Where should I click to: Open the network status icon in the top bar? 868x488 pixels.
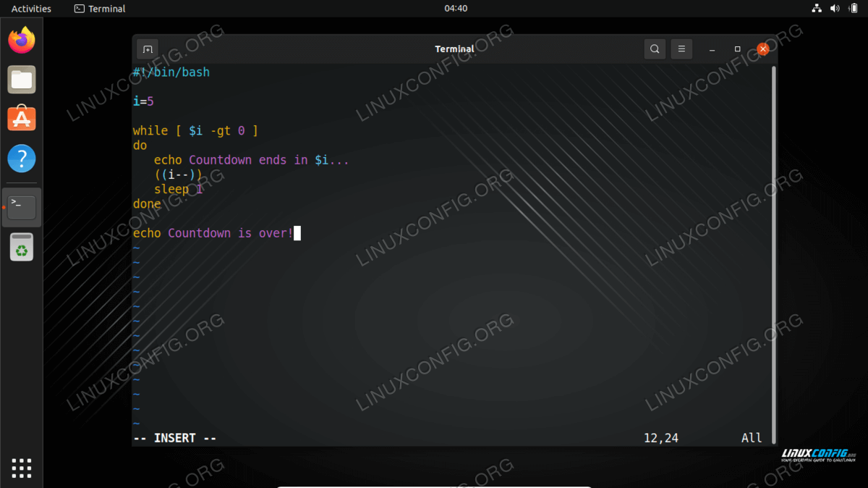(x=817, y=9)
